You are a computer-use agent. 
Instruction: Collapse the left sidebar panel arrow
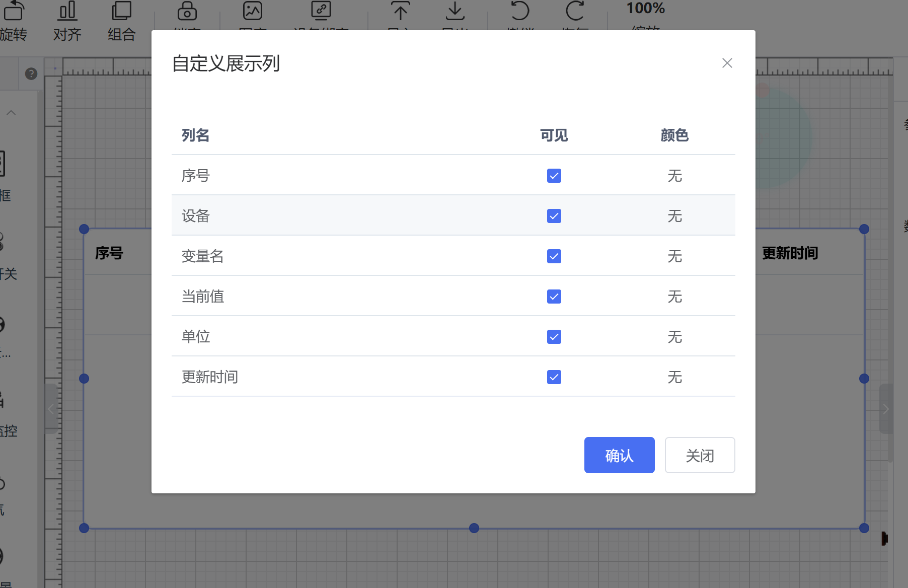(x=51, y=409)
